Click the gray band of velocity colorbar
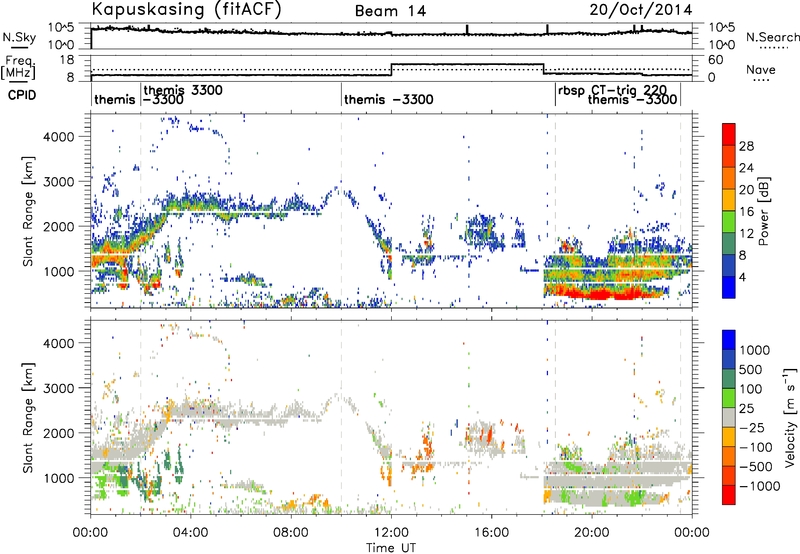The width and height of the screenshot is (800, 554). 729,418
